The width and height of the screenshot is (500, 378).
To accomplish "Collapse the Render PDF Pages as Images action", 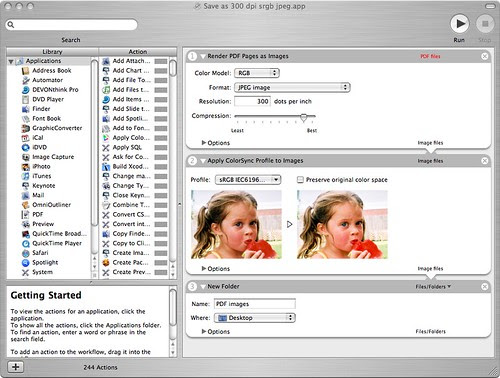I will [x=203, y=57].
